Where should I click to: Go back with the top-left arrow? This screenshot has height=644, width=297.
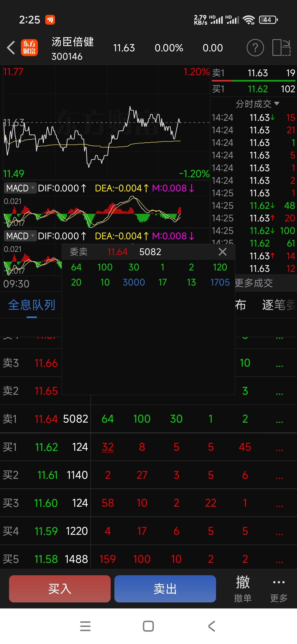click(11, 47)
